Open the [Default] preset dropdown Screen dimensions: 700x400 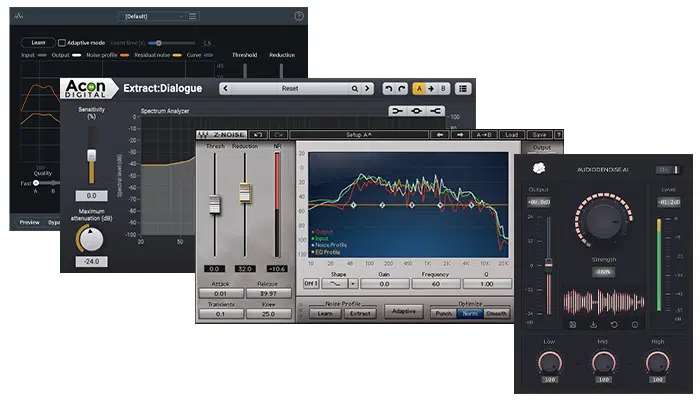pos(152,16)
